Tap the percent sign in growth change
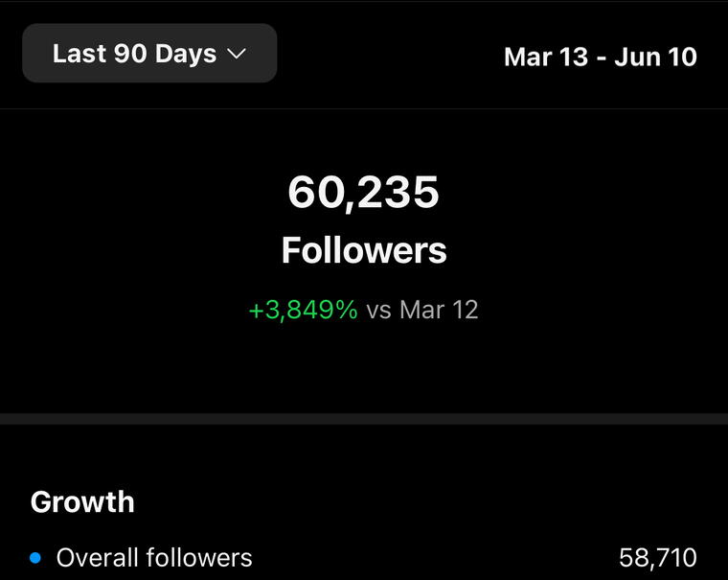Viewport: 728px width, 580px height. 347,310
